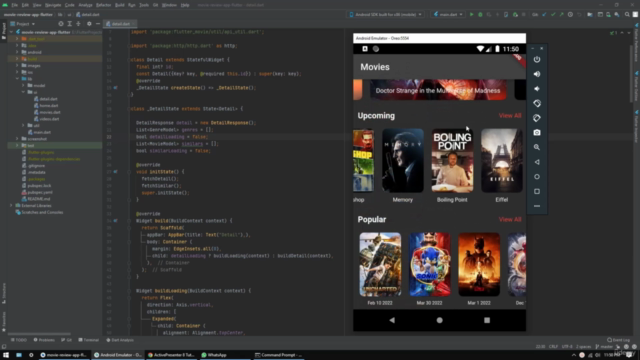Collapse the lib folder
Viewport: 640px width, 360px height.
tap(17, 79)
